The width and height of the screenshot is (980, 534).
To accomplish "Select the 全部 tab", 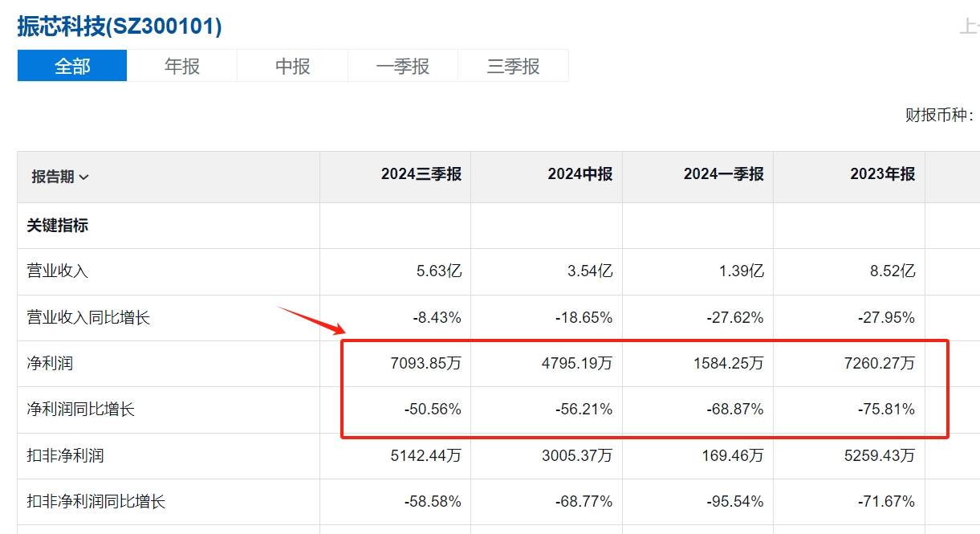I will 72,66.
